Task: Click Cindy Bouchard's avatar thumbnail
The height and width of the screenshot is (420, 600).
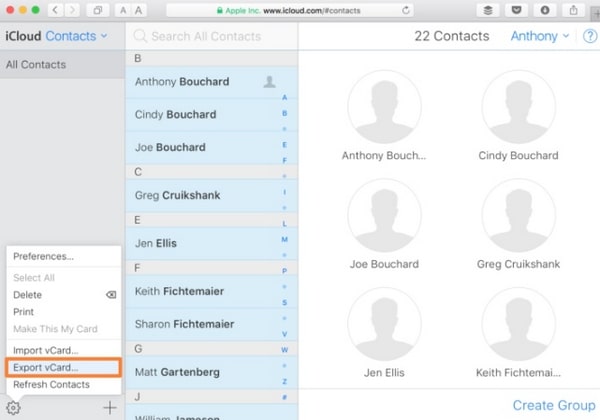Action: coord(518,107)
